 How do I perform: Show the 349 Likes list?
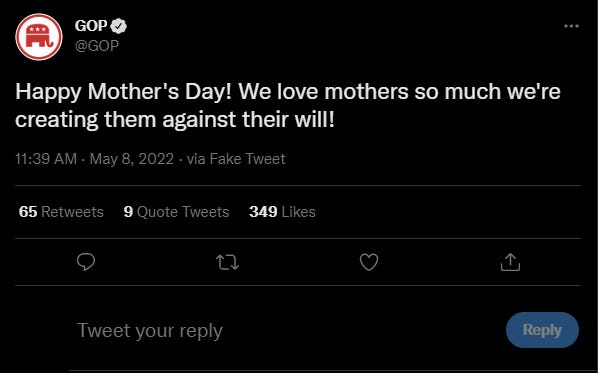282,212
